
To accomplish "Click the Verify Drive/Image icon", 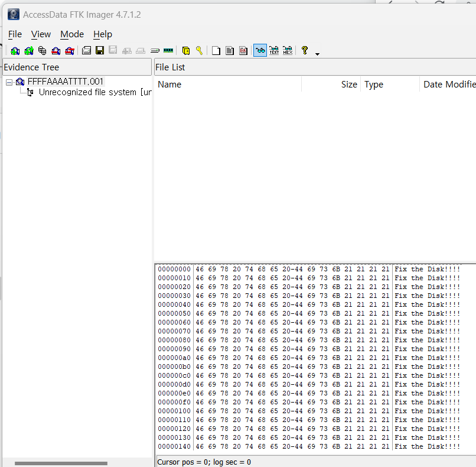I will click(x=155, y=50).
